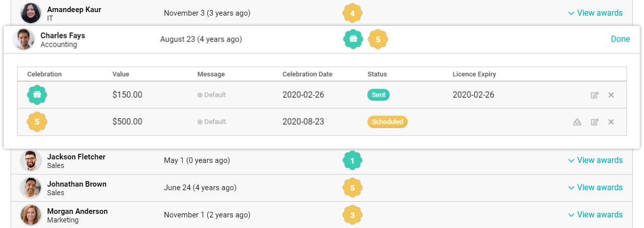The height and width of the screenshot is (228, 644).
Task: Click the green gift badge beside Charles Fays
Action: [353, 39]
